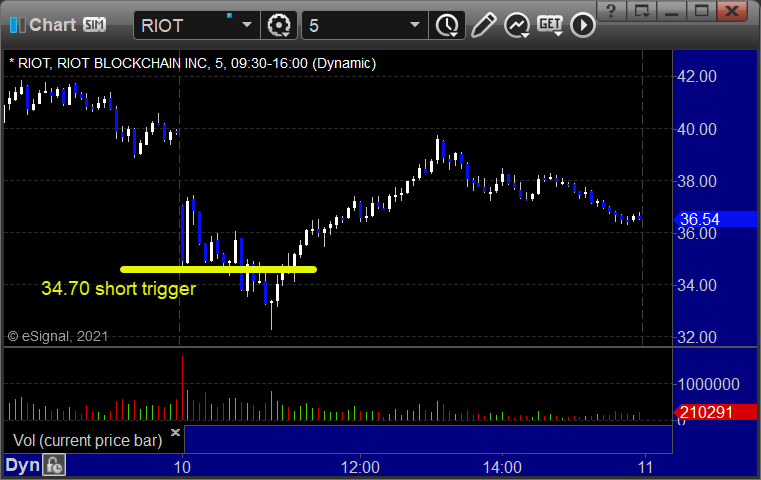Click the 1000000 volume axis label

pyautogui.click(x=709, y=384)
